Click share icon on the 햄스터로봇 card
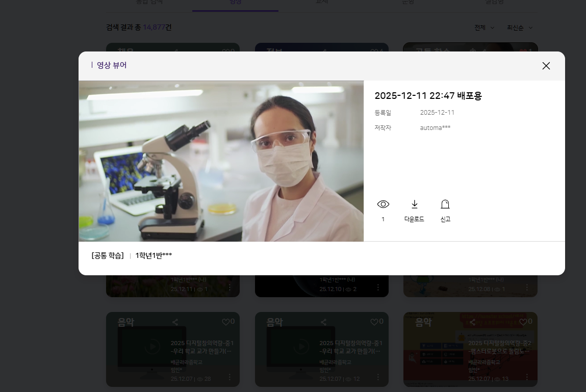Viewport: 586px width, 392px height. [x=473, y=322]
